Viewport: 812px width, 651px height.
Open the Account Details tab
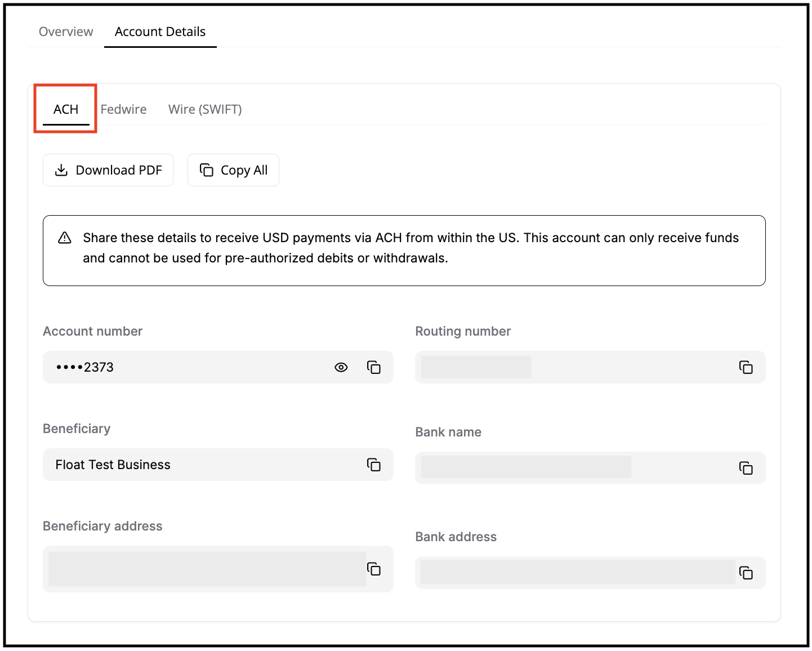coord(160,32)
